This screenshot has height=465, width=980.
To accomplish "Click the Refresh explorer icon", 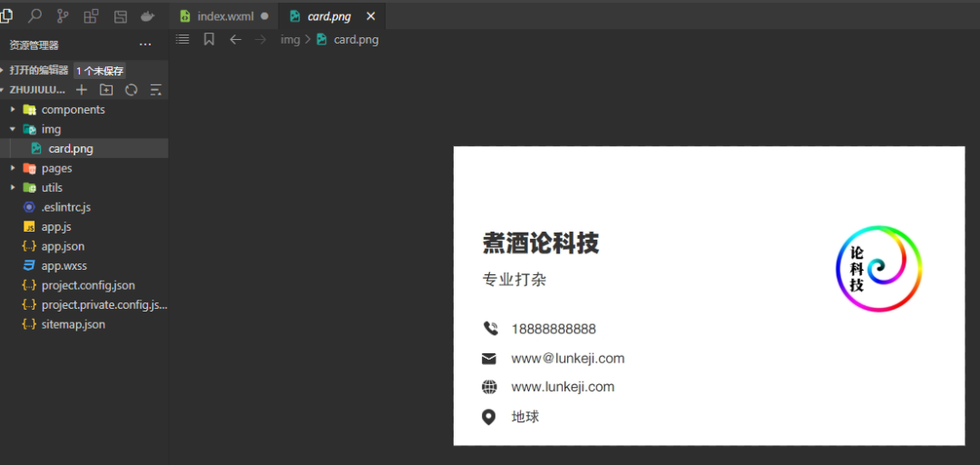I will 131,90.
